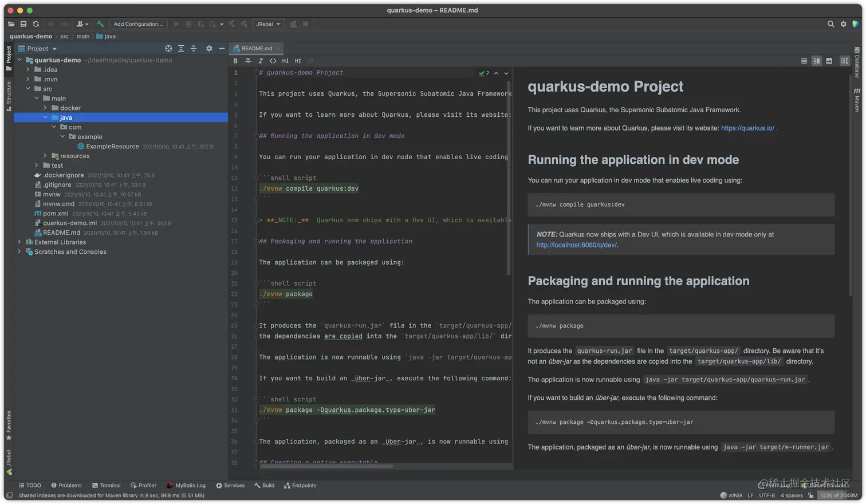Image resolution: width=866 pixels, height=504 pixels.
Task: Open the Database tool window
Action: coord(857,62)
